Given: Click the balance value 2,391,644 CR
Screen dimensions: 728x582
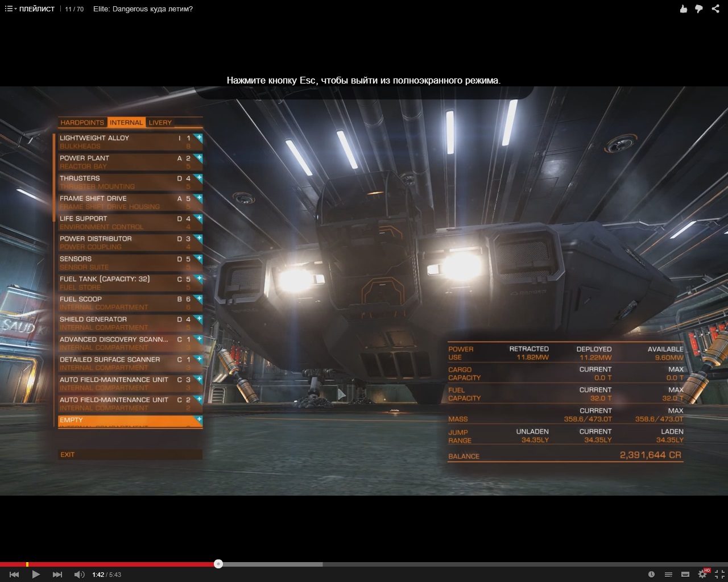Looking at the screenshot, I should coord(650,455).
